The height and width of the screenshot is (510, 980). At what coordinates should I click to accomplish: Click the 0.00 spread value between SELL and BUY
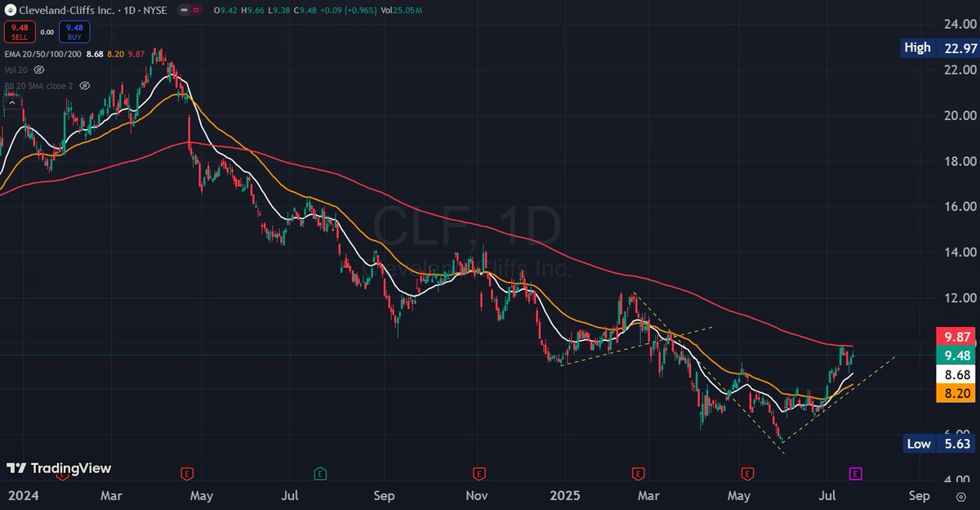[x=47, y=33]
